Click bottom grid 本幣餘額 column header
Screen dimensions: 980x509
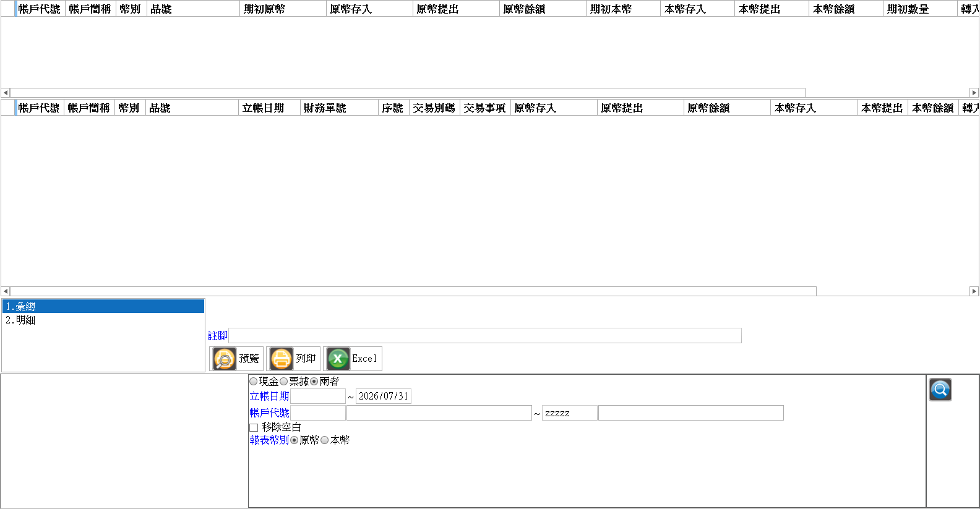(933, 108)
